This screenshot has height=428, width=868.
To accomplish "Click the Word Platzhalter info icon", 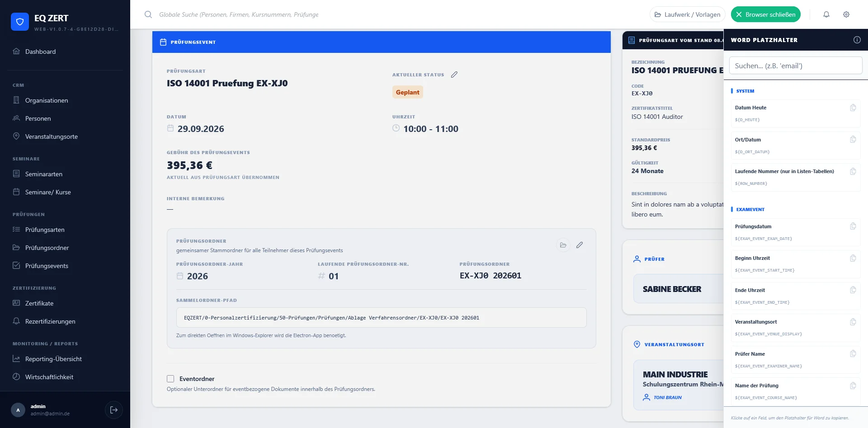I will point(857,40).
